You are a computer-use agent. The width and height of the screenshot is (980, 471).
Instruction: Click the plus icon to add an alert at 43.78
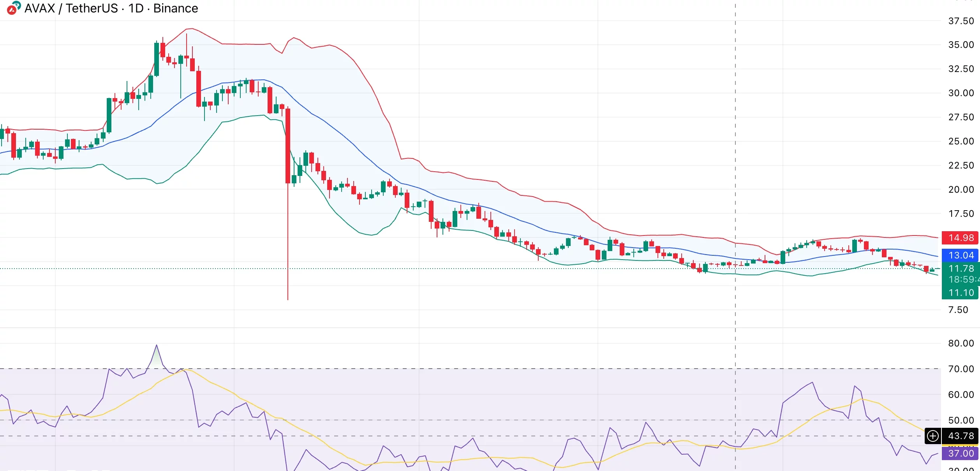[x=932, y=436]
